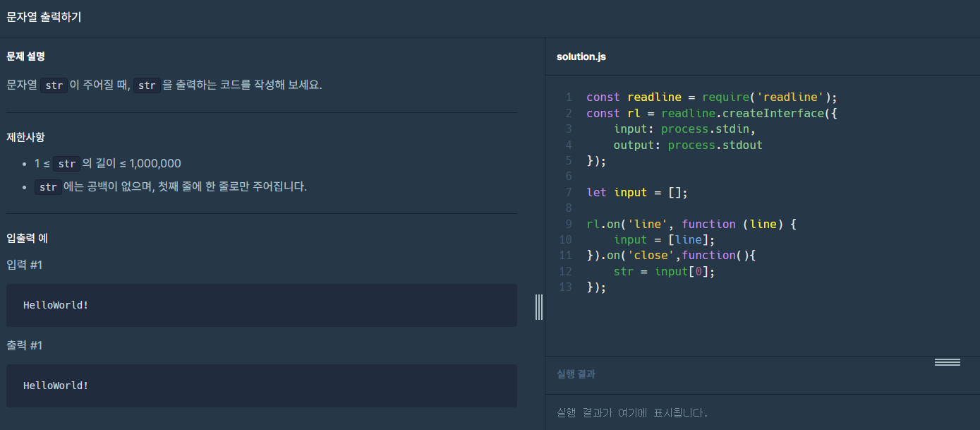The height and width of the screenshot is (430, 980).
Task: Select line number 1 in the editor gutter
Action: pos(569,97)
